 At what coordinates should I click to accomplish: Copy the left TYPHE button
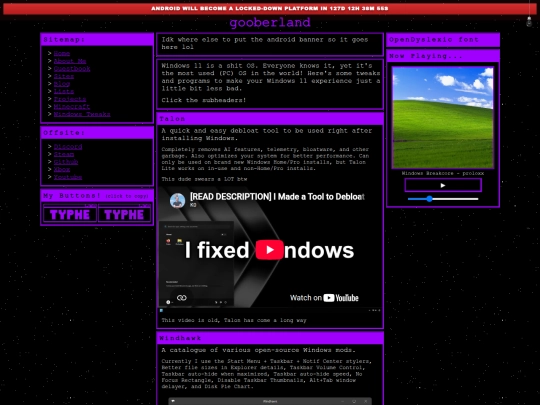70,214
